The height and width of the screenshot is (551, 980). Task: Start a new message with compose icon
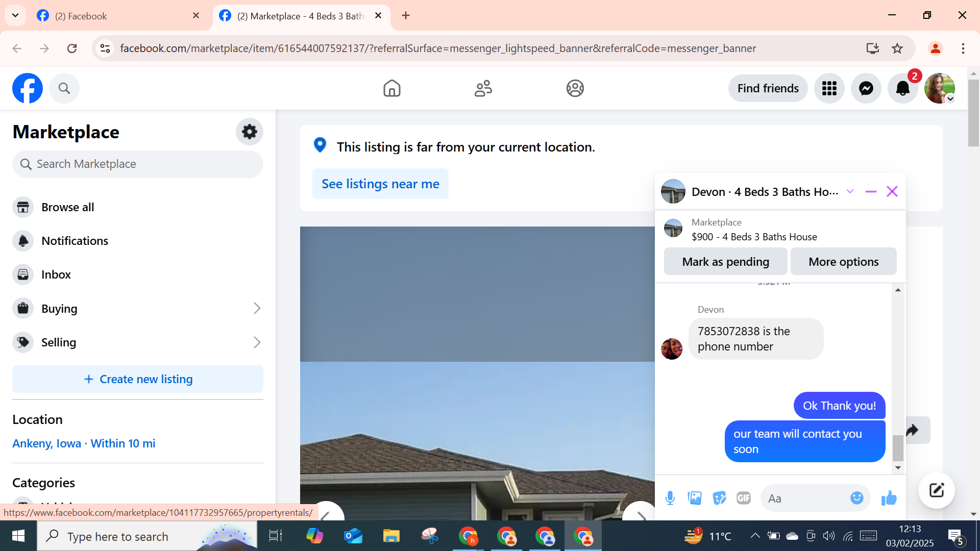click(x=937, y=490)
